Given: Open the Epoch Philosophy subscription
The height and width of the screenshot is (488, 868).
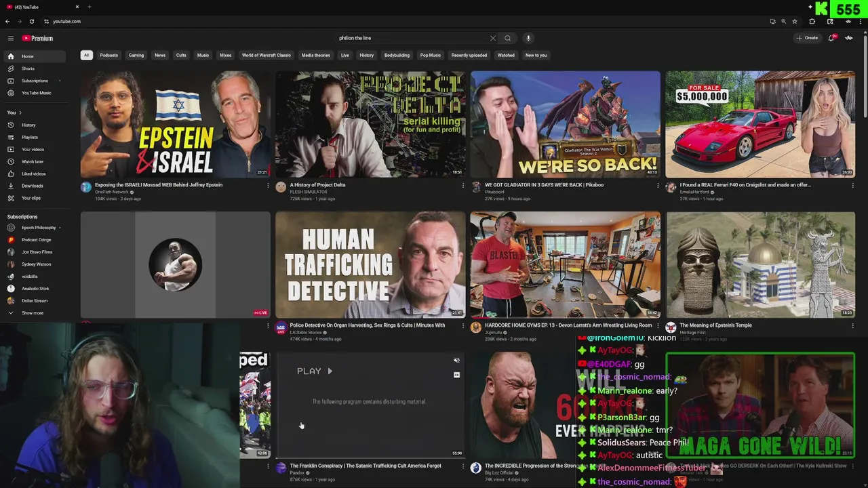Looking at the screenshot, I should pos(34,228).
